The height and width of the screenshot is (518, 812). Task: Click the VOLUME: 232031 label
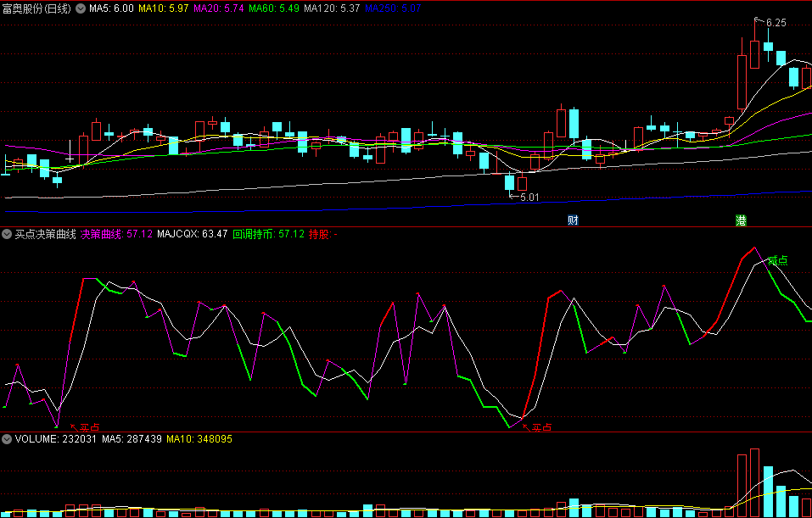click(x=57, y=439)
